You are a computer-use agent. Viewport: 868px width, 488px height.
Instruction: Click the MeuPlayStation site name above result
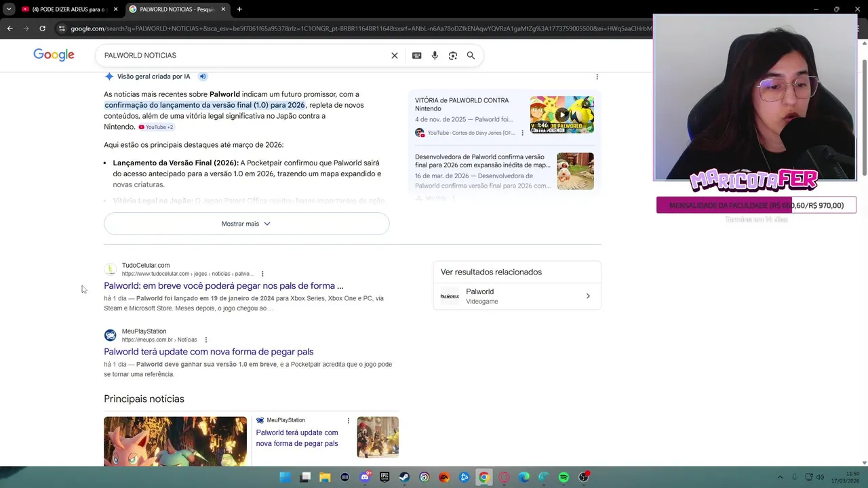[144, 331]
